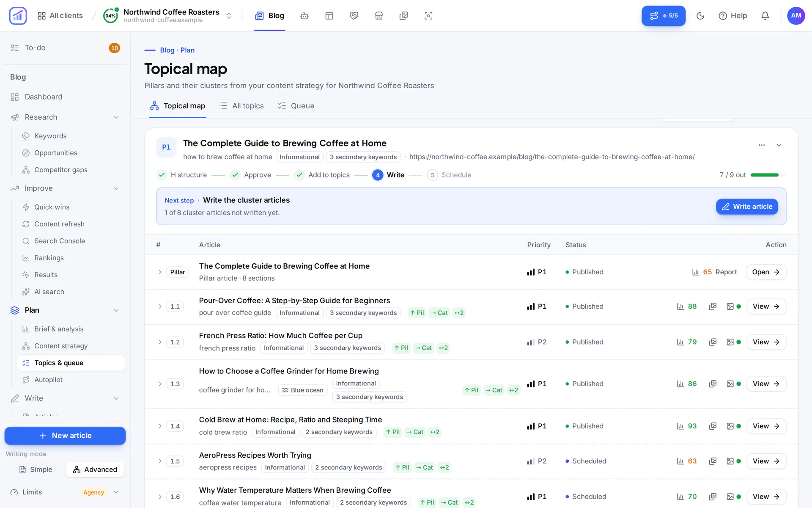The height and width of the screenshot is (508, 812).
Task: Click the 94% client health ring
Action: pos(110,16)
